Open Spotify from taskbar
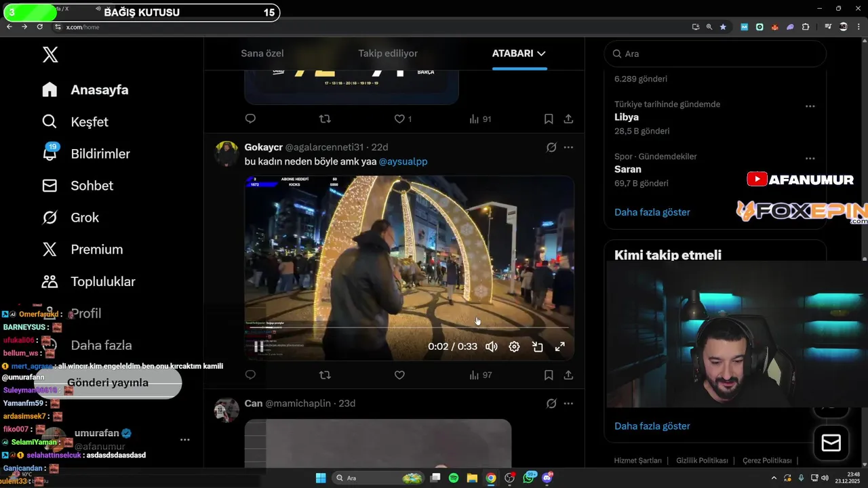The height and width of the screenshot is (488, 868). click(454, 478)
